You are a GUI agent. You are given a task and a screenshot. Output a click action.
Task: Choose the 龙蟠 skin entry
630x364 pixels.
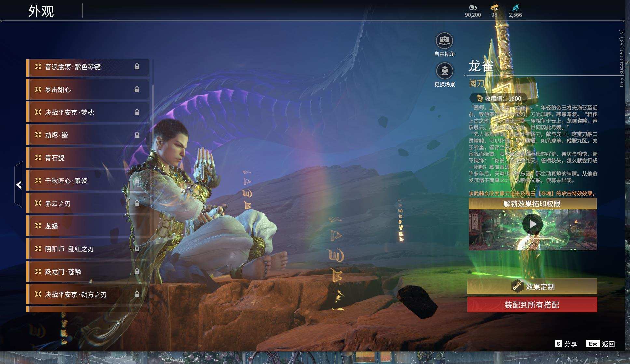(x=88, y=226)
